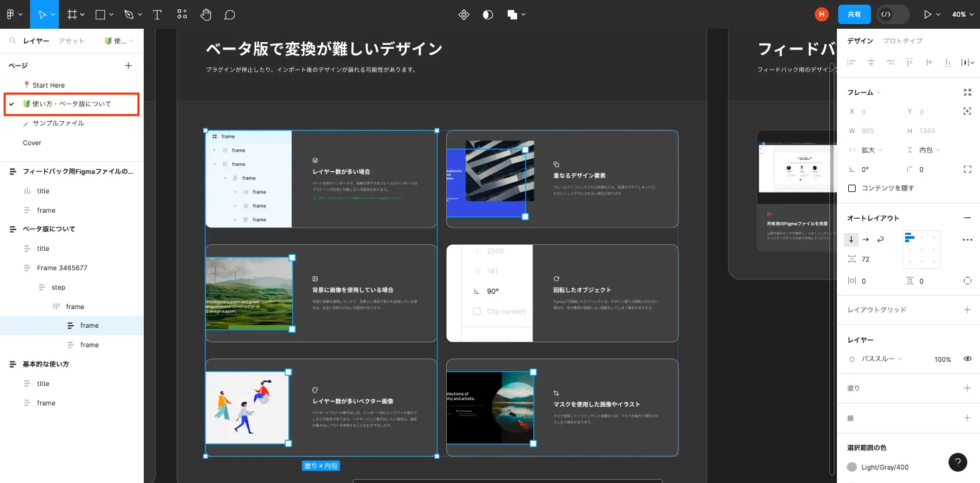Open the パススルー blend mode dropdown
The height and width of the screenshot is (483, 980).
coord(882,359)
